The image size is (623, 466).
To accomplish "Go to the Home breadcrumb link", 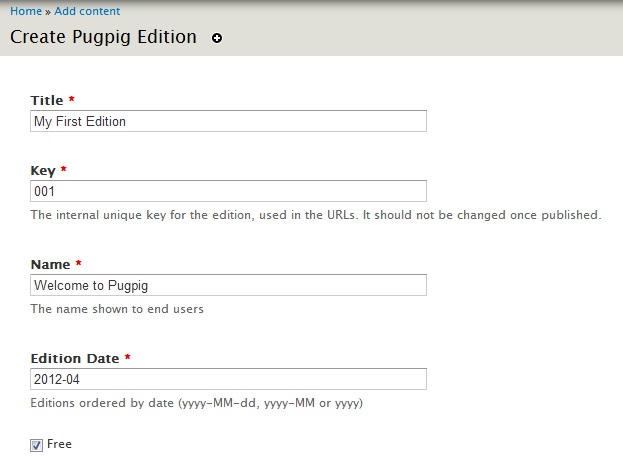I will pos(26,11).
